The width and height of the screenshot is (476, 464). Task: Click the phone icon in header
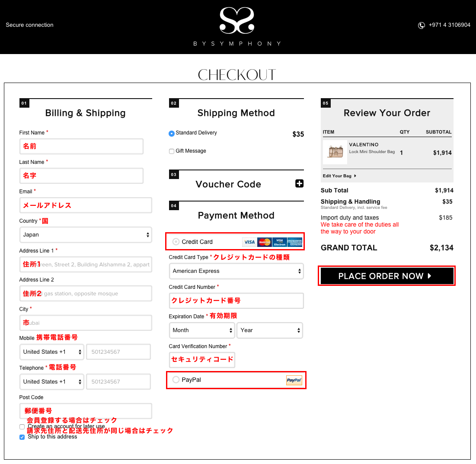click(x=422, y=25)
